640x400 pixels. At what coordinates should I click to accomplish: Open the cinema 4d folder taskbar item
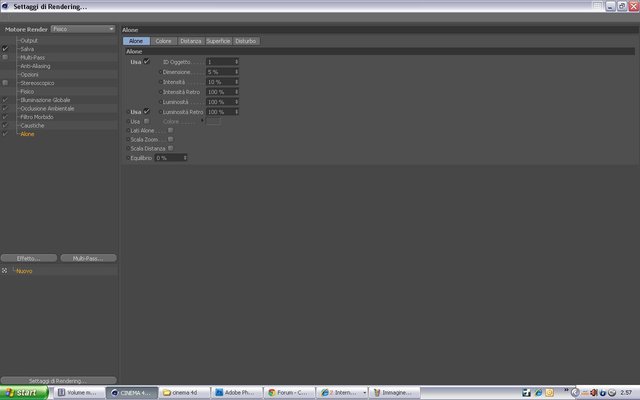(184, 393)
